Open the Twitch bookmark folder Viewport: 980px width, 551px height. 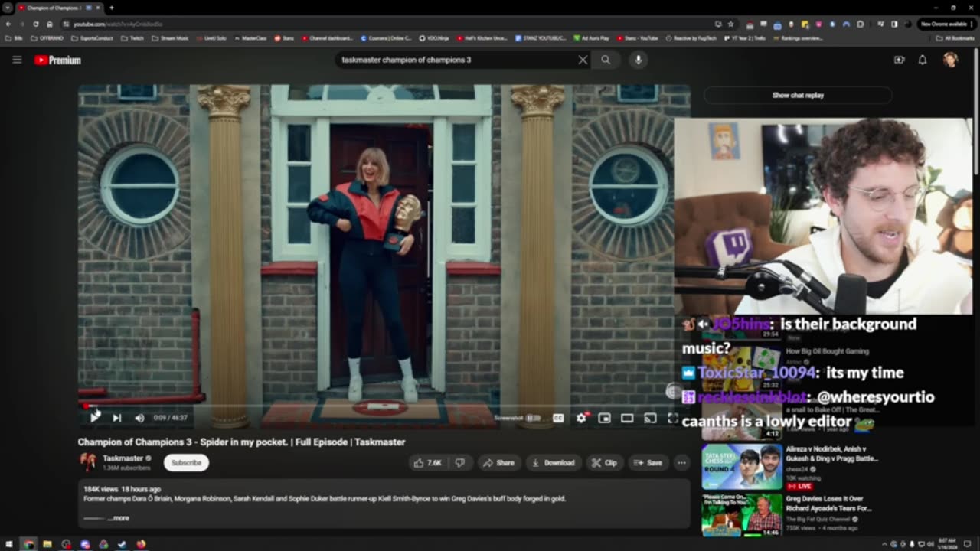(x=132, y=37)
